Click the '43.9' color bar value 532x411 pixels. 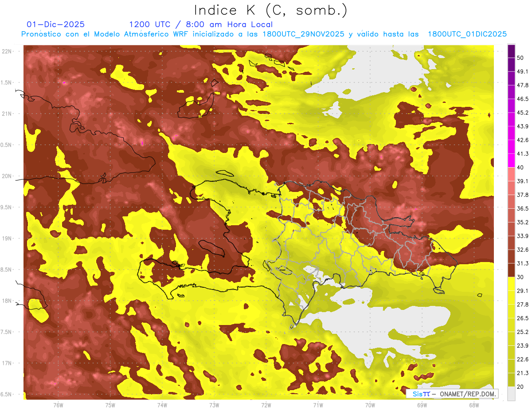[523, 126]
